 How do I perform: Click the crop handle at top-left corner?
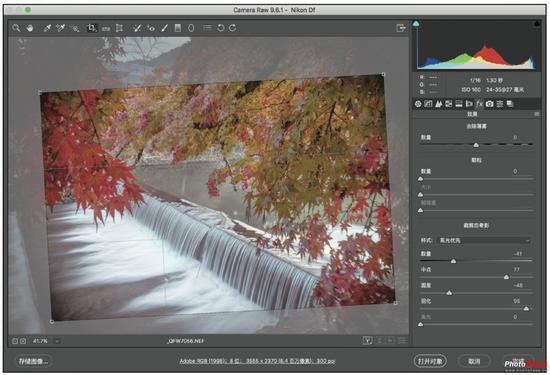click(x=40, y=92)
